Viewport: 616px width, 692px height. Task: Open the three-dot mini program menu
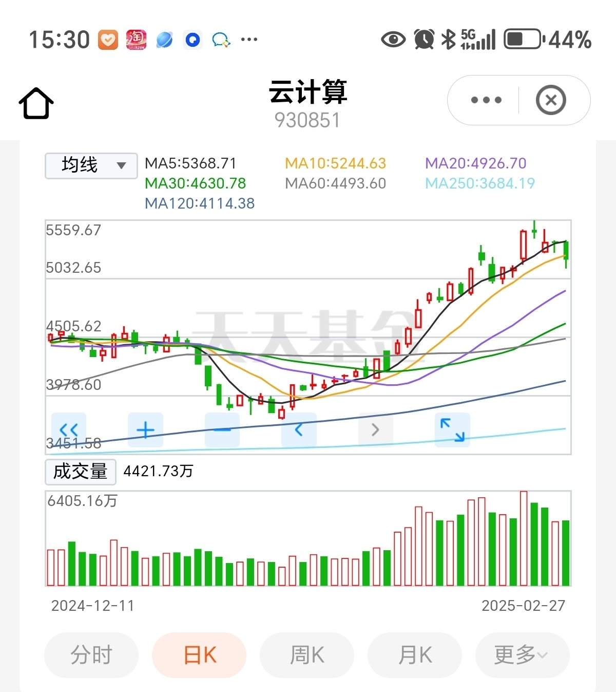(x=486, y=100)
